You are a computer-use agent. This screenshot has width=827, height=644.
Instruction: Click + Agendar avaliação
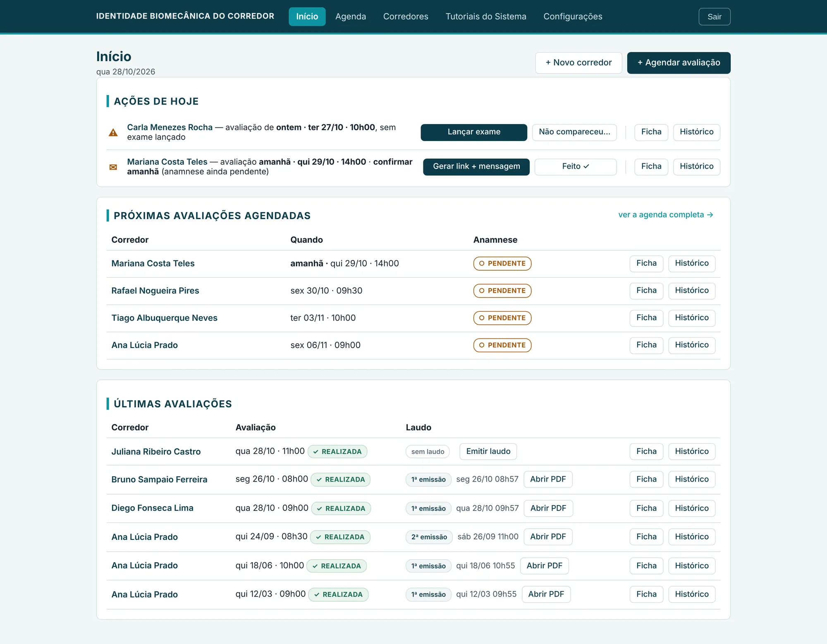pos(679,63)
